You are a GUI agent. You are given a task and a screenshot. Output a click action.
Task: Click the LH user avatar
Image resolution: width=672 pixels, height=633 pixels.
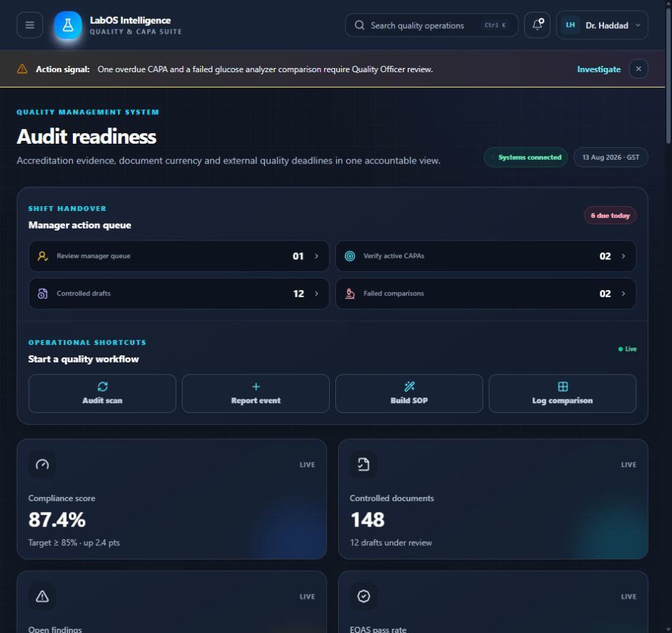click(x=570, y=25)
